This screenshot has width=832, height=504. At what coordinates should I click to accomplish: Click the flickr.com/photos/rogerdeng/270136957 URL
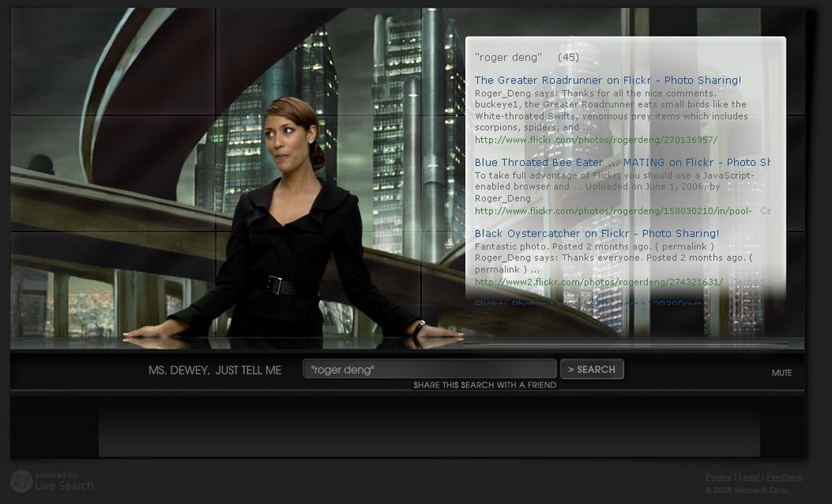pos(596,140)
